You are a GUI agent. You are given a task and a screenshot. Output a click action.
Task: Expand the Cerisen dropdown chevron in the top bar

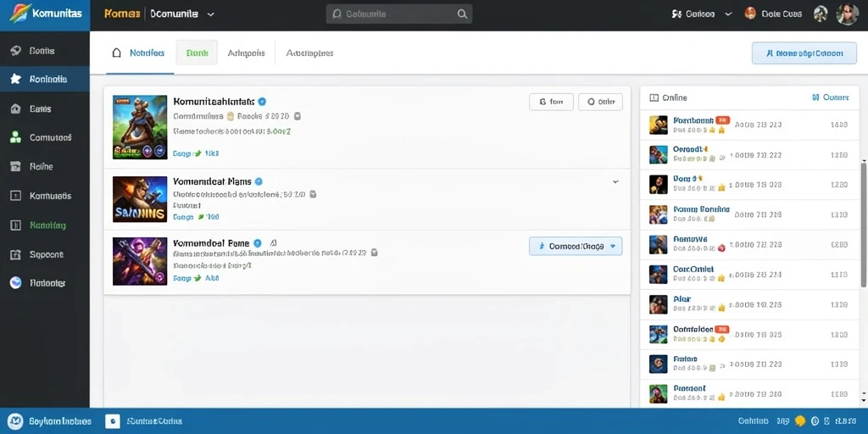click(x=728, y=14)
